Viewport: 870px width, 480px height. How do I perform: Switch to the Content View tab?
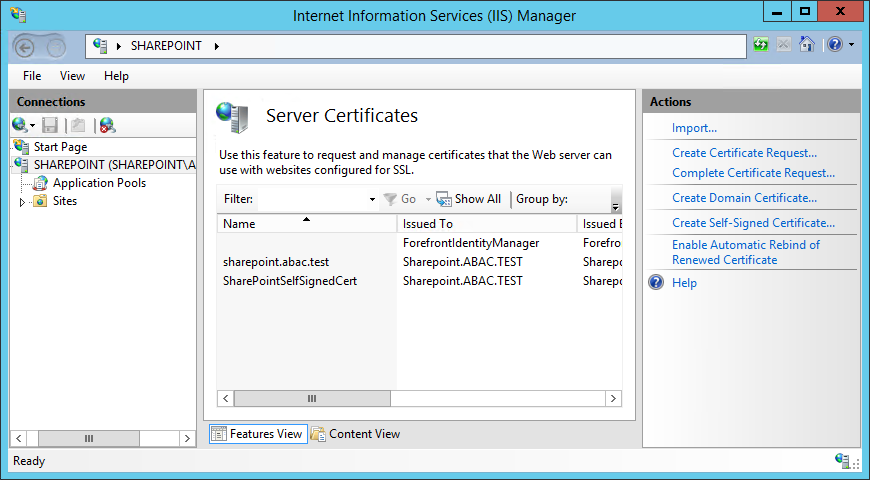tap(356, 434)
